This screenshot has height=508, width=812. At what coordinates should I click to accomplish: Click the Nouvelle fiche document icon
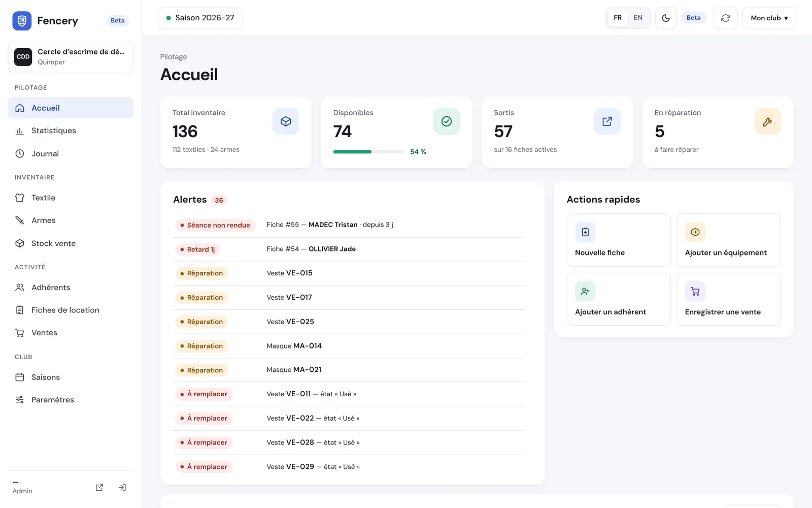click(x=585, y=232)
